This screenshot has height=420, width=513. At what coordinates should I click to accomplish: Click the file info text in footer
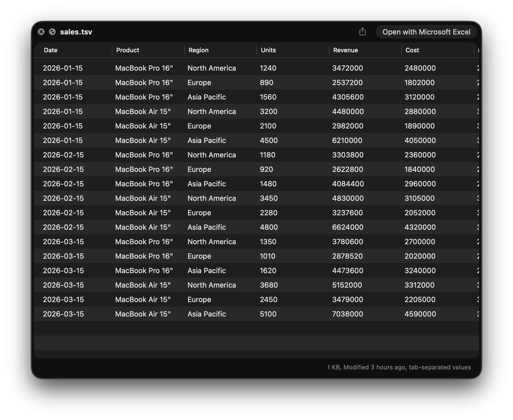click(399, 367)
